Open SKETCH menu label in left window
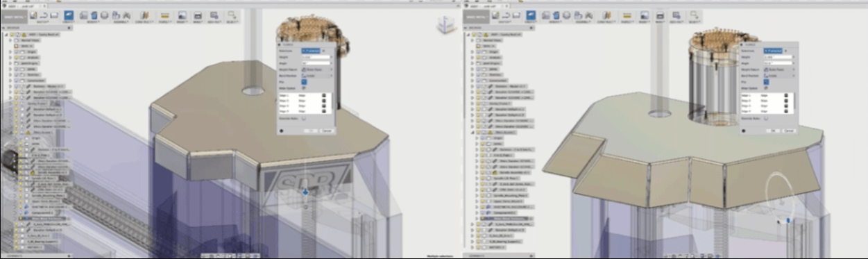Viewport: 868px width, 259px height. tap(42, 22)
